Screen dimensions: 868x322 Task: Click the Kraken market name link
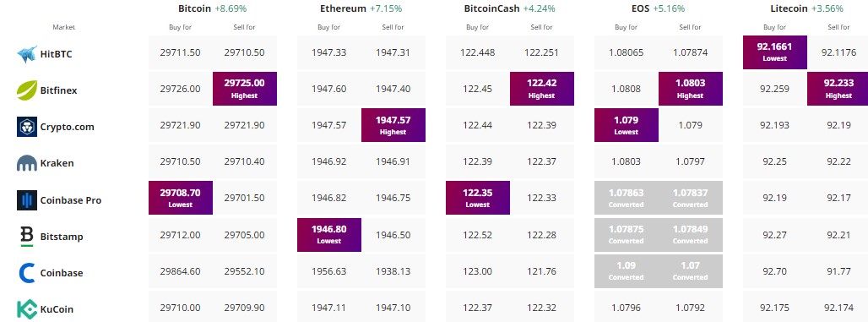pos(57,163)
